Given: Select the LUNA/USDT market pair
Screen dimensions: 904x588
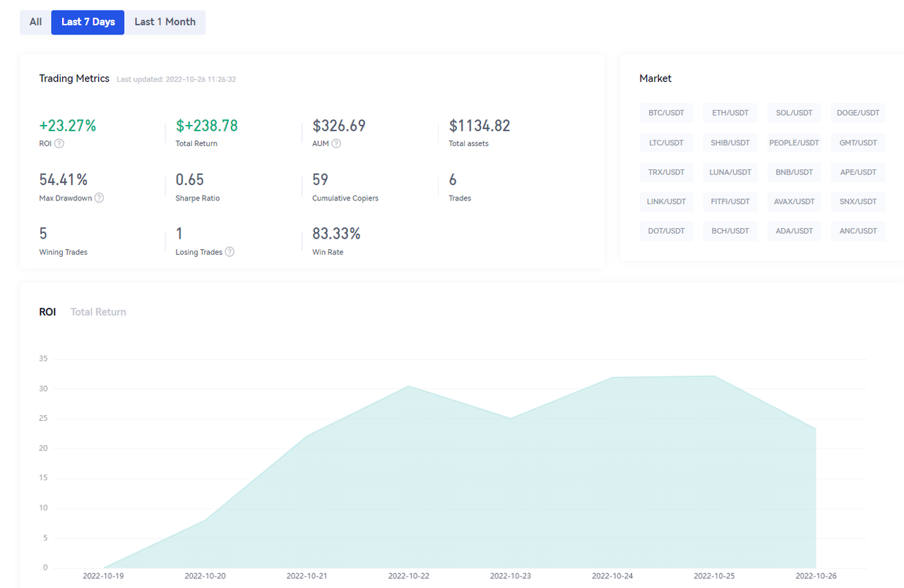Looking at the screenshot, I should pyautogui.click(x=730, y=172).
